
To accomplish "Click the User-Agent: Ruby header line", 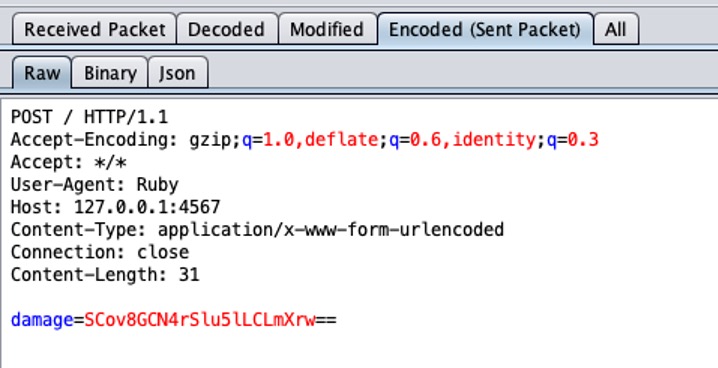I will tap(95, 184).
